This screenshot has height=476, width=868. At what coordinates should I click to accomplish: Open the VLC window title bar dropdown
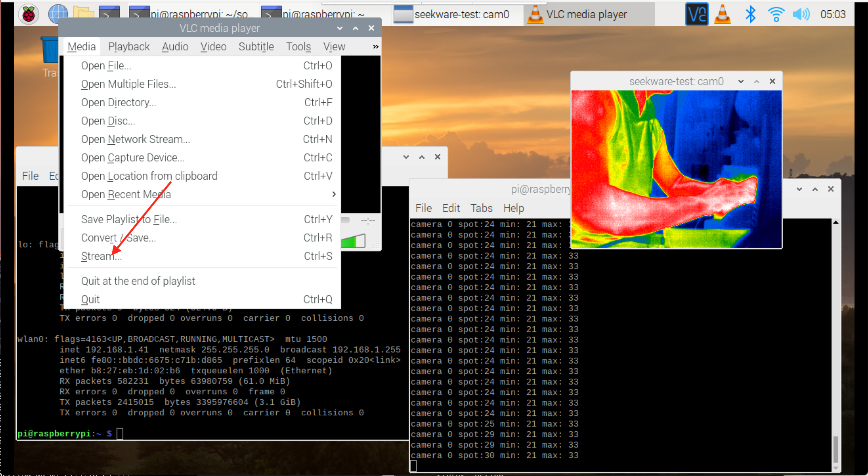[340, 28]
